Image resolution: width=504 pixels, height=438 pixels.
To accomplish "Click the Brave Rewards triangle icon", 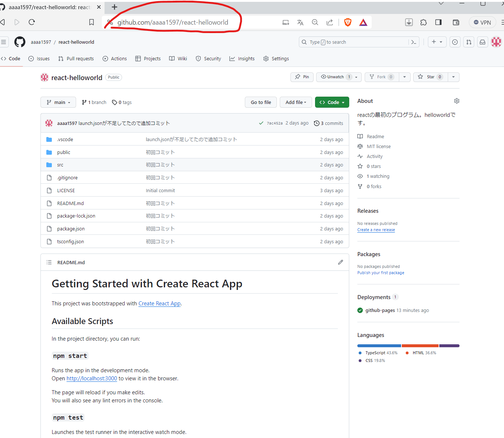I will pos(363,22).
